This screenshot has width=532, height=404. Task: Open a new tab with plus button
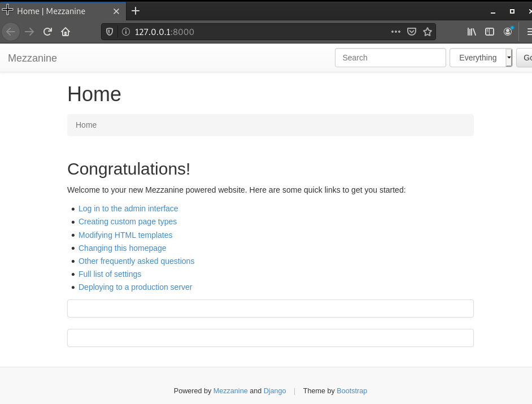pyautogui.click(x=136, y=11)
